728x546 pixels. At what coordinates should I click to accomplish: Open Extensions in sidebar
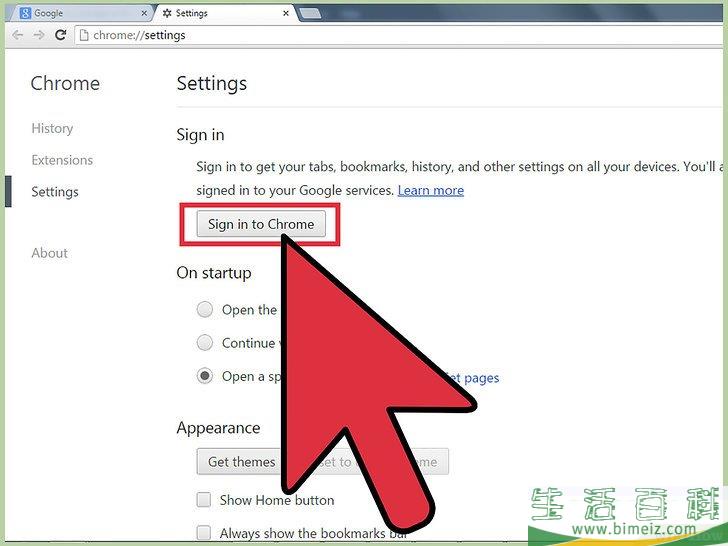[x=62, y=160]
